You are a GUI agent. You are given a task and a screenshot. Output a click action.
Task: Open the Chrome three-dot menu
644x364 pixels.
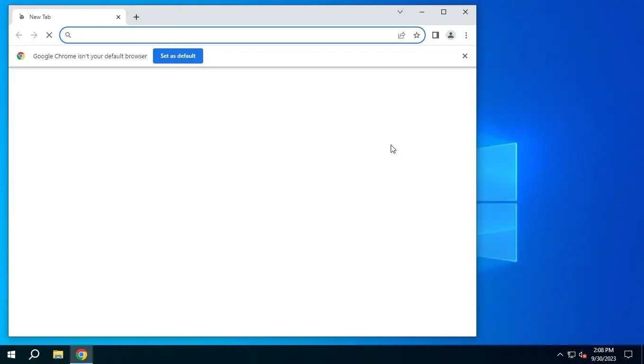(x=466, y=35)
